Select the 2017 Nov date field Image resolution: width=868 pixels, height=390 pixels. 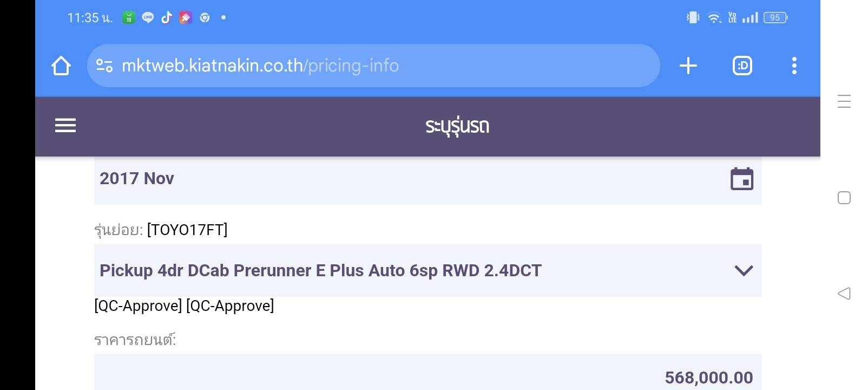pos(379,179)
